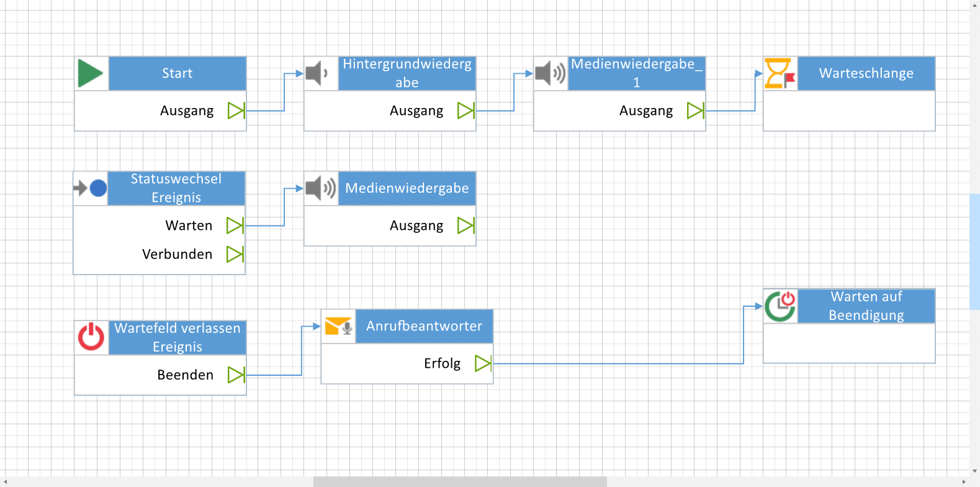Select the Hintergrundwiedergabe node title
Image resolution: width=980 pixels, height=487 pixels.
pyautogui.click(x=407, y=73)
